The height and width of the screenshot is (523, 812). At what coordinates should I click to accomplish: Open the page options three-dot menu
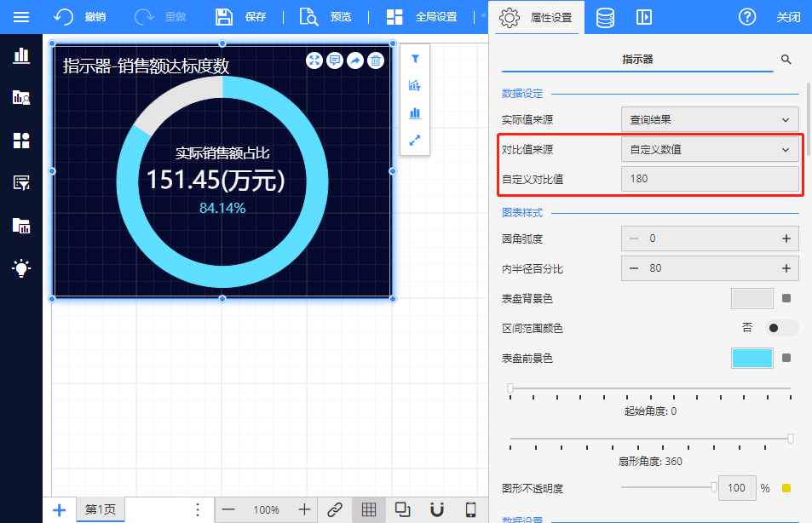click(198, 509)
